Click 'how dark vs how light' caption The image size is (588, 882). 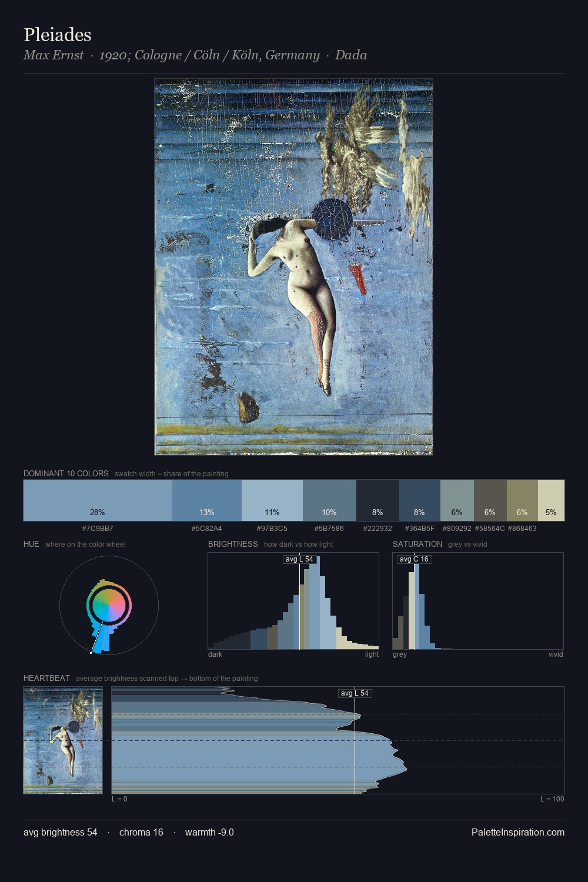299,544
